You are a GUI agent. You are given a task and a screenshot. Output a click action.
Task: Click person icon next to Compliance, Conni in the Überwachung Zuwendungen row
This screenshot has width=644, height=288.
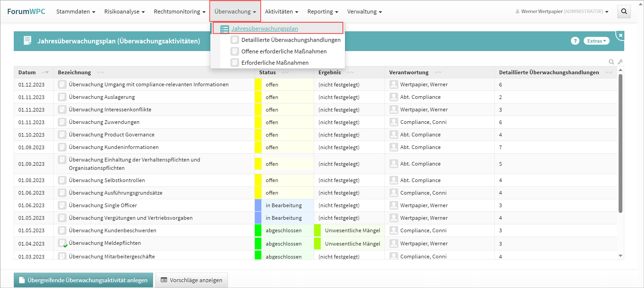click(x=393, y=122)
